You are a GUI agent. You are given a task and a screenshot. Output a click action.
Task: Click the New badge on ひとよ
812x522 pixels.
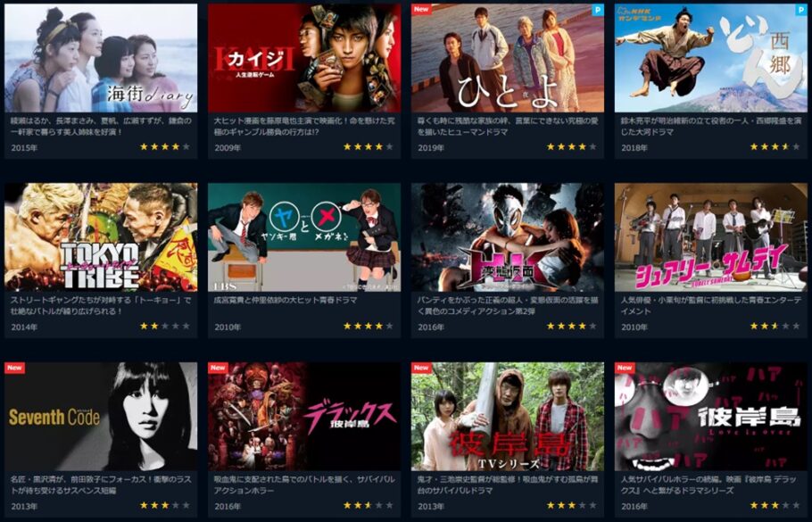(421, 9)
